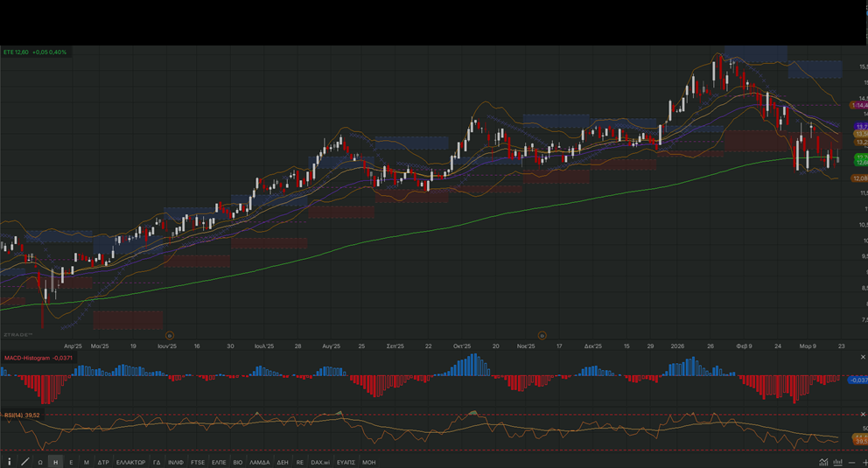The image size is (868, 468).
Task: Click the 2026 date label
Action: point(677,346)
